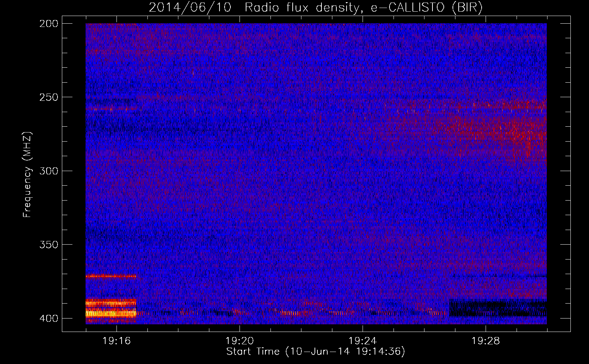The width and height of the screenshot is (589, 364).
Task: Click the plot title mentioning e-CALLISTO (BIR)
Action: tap(316, 7)
